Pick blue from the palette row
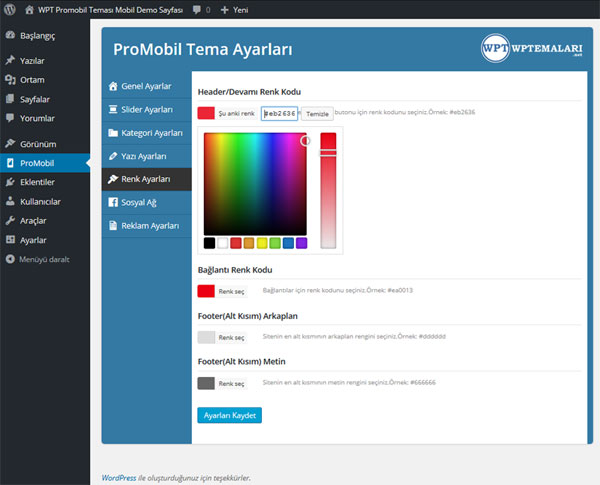This screenshot has height=485, width=600. pos(288,243)
